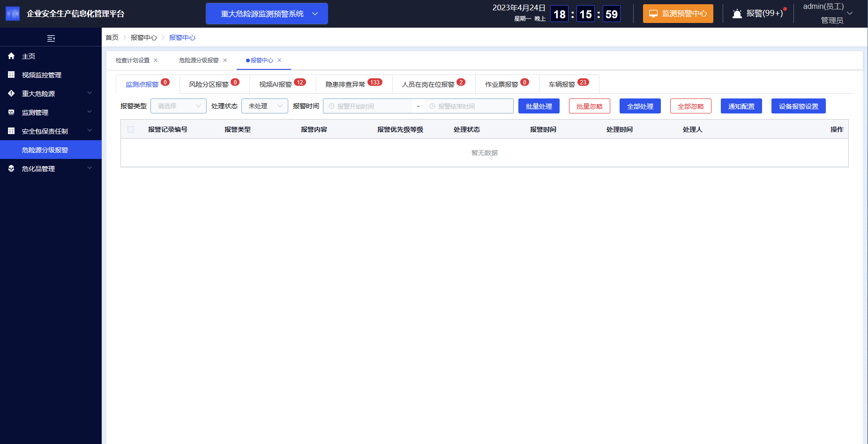
Task: Collapse the sidebar with the hamburger icon
Action: [x=51, y=38]
